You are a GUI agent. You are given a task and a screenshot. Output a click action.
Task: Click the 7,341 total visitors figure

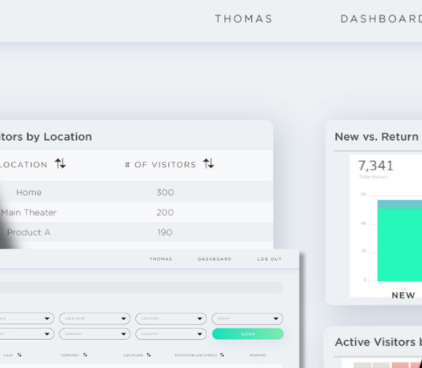coord(376,166)
